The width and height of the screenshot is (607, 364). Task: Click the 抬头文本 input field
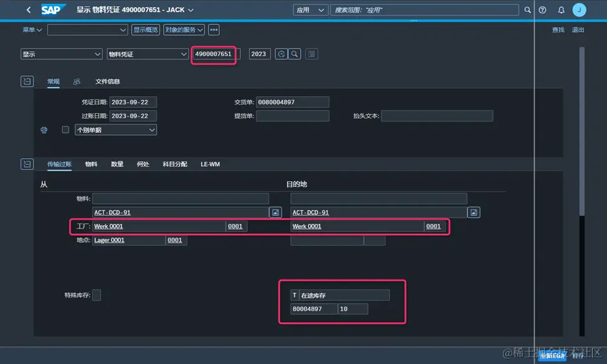click(x=437, y=116)
